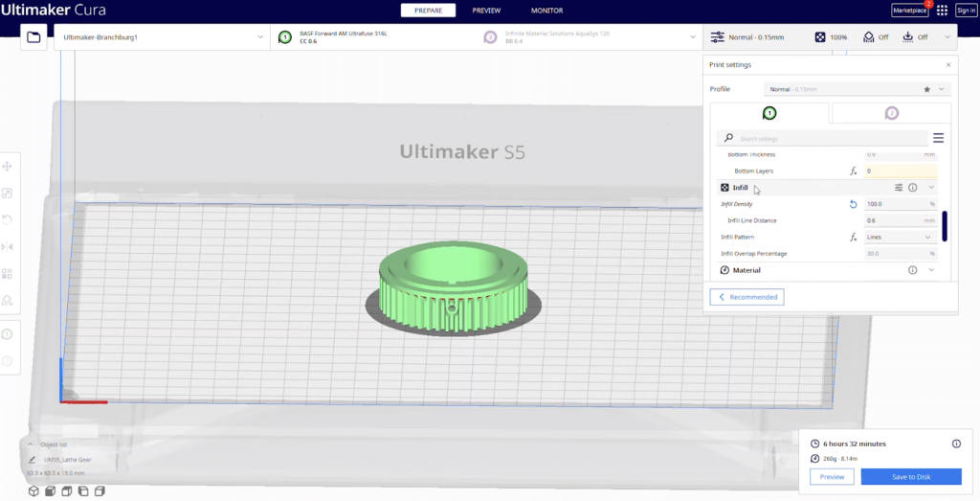Open the Infill Pattern Lines dropdown
The height and width of the screenshot is (501, 980).
(x=901, y=237)
